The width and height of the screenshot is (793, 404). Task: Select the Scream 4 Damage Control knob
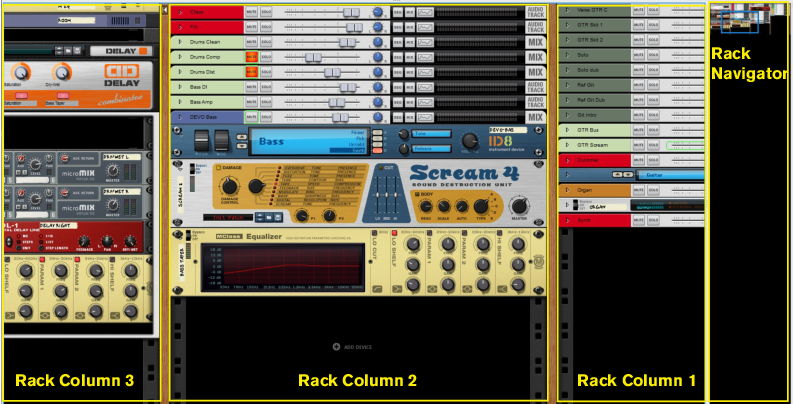[x=230, y=186]
